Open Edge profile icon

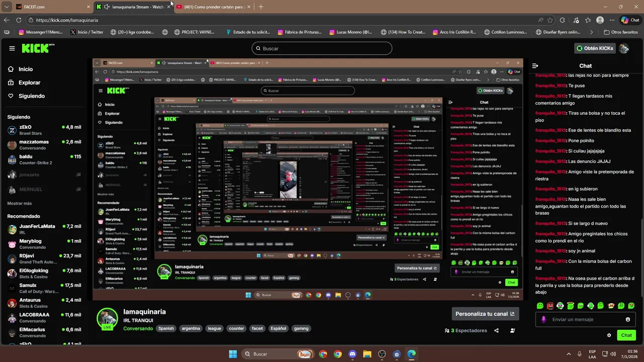[x=600, y=20]
